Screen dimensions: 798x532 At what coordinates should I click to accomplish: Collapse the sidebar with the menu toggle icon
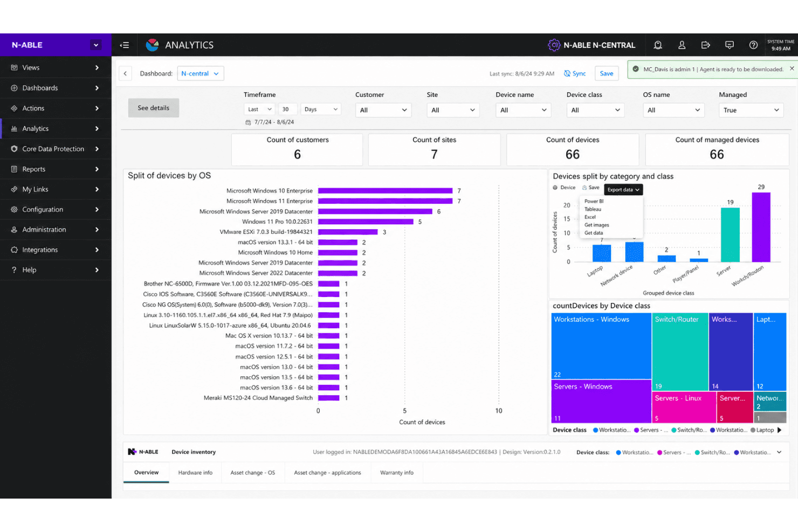[125, 45]
